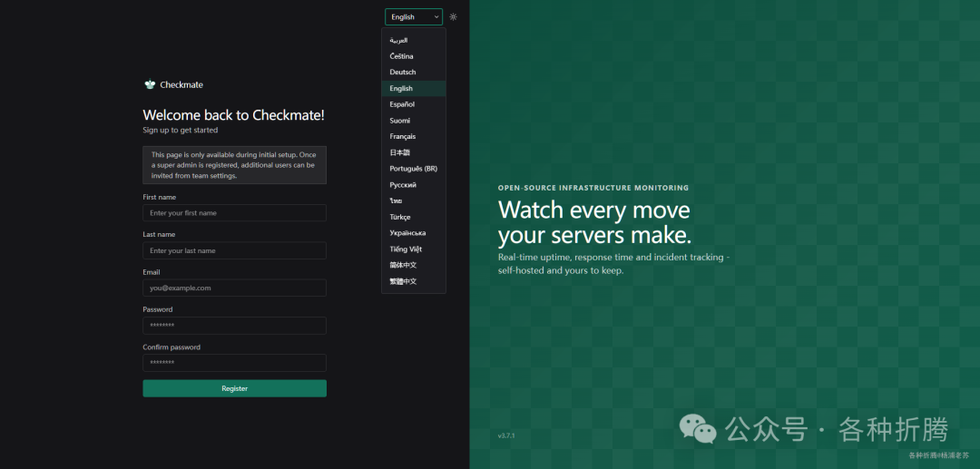The width and height of the screenshot is (980, 469).
Task: Select Português (BR) language
Action: click(414, 169)
